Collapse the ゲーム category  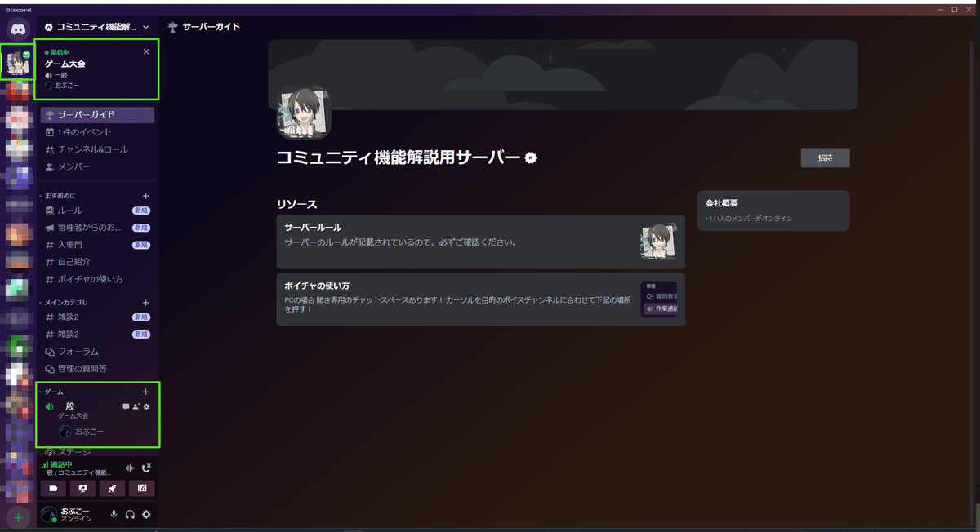click(51, 392)
